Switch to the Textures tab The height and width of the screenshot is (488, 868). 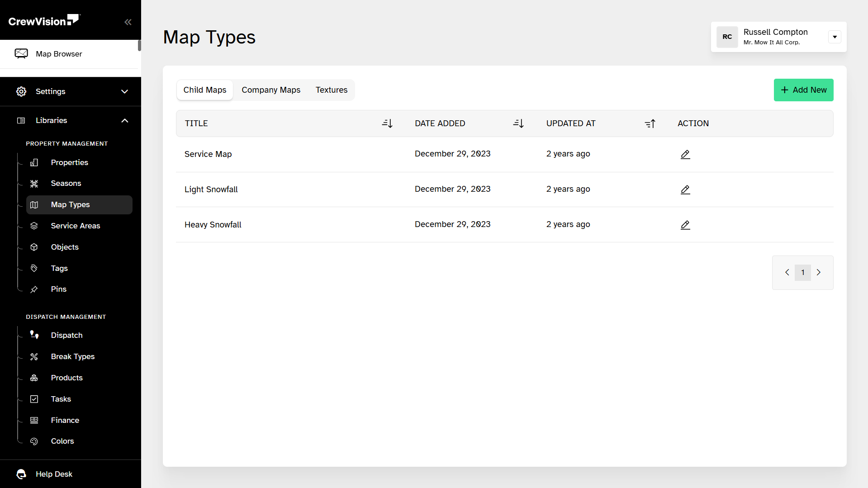tap(332, 90)
